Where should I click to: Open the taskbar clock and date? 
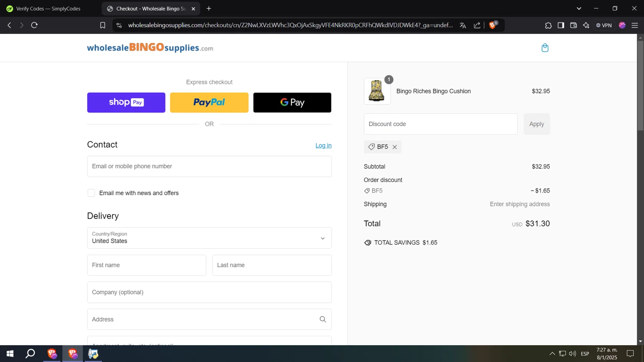607,354
